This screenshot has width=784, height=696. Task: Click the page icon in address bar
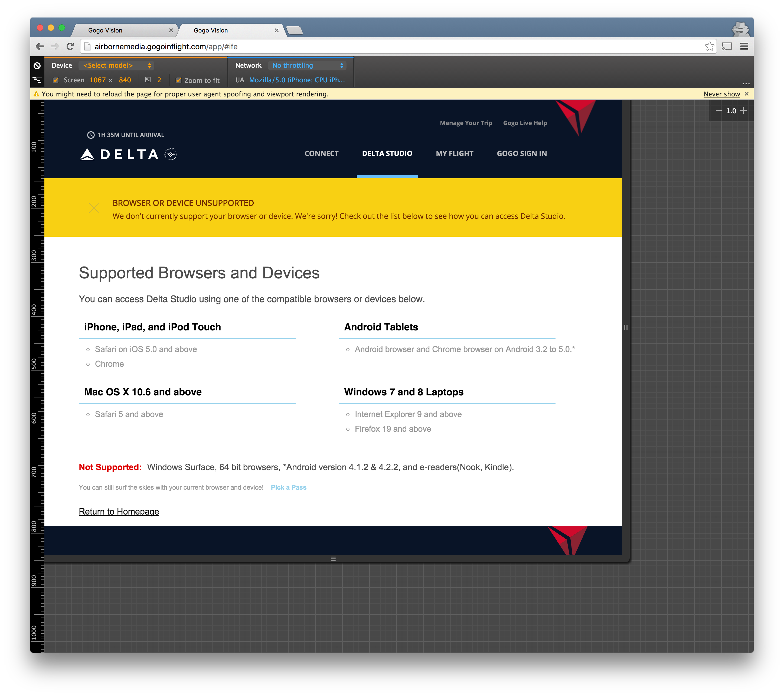87,46
